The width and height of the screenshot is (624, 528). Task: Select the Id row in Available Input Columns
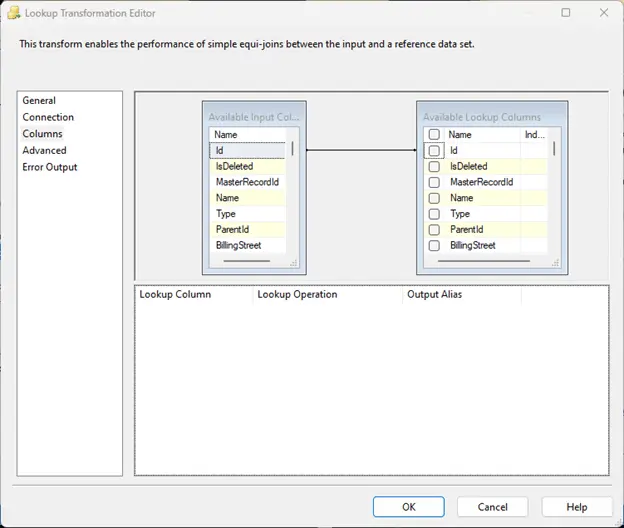248,150
